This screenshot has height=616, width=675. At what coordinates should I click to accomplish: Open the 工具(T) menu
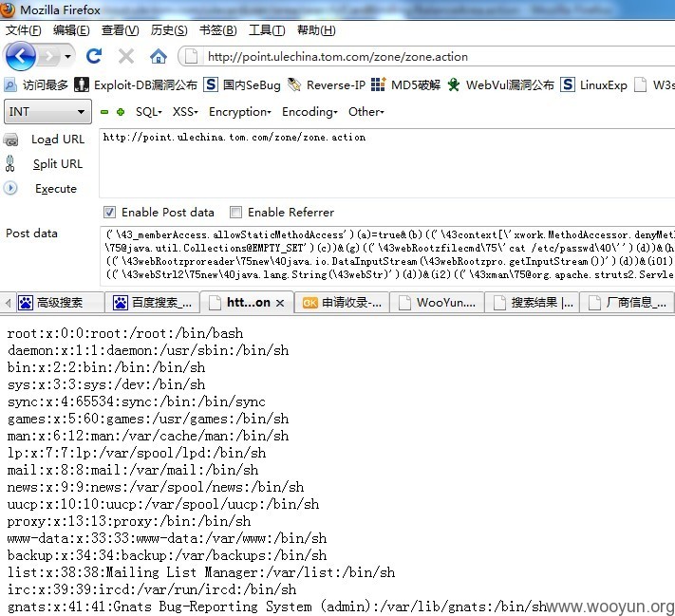click(267, 30)
